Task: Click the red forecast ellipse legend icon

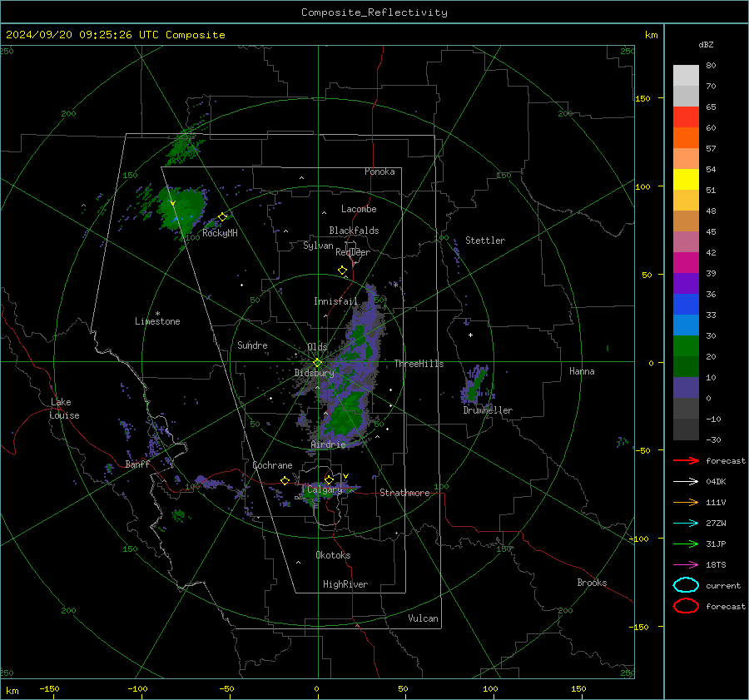Action: coord(686,606)
